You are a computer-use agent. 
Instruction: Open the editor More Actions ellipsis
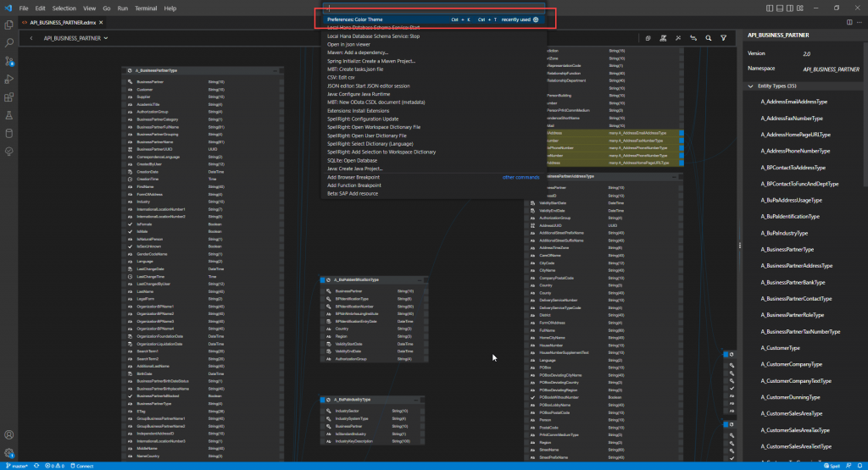click(x=860, y=23)
